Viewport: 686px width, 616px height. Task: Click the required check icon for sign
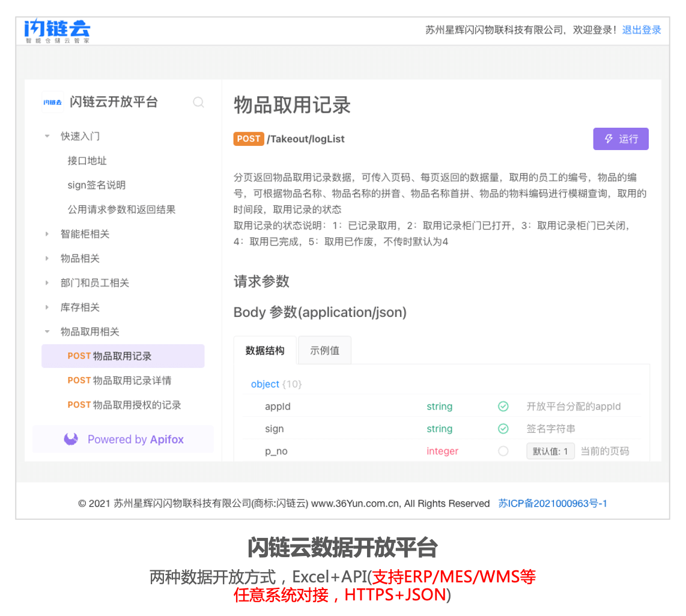[x=503, y=429]
